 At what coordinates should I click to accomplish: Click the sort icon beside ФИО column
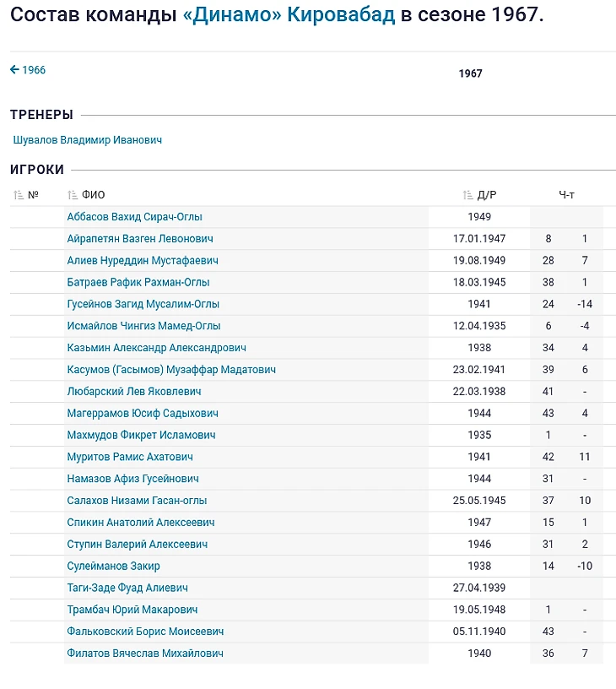(73, 195)
